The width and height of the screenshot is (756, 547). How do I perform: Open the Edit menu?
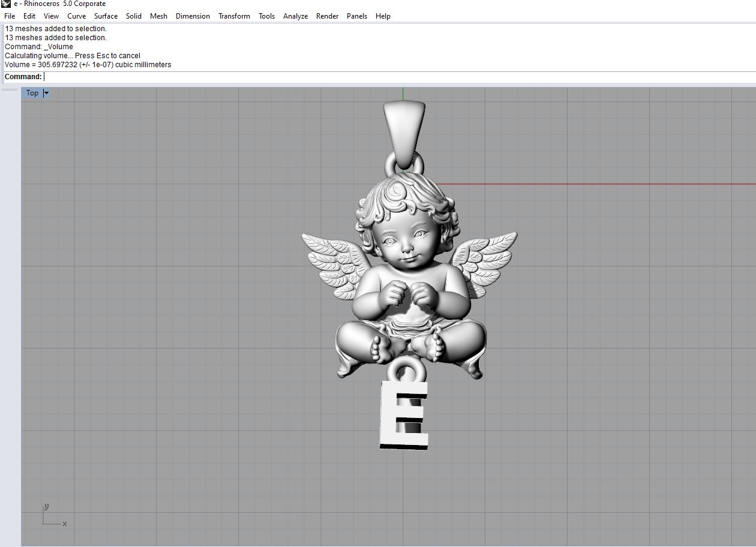[x=29, y=16]
